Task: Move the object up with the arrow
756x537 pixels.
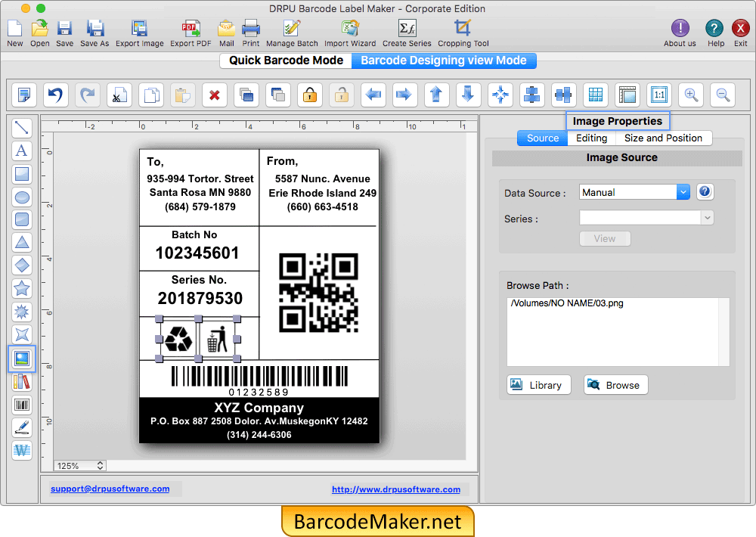Action: 437,95
